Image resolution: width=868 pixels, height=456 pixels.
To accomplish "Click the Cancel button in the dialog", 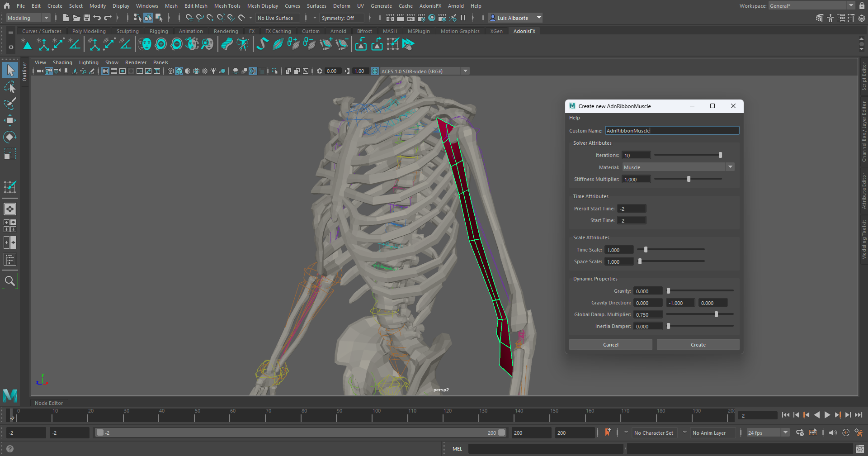I will click(611, 345).
